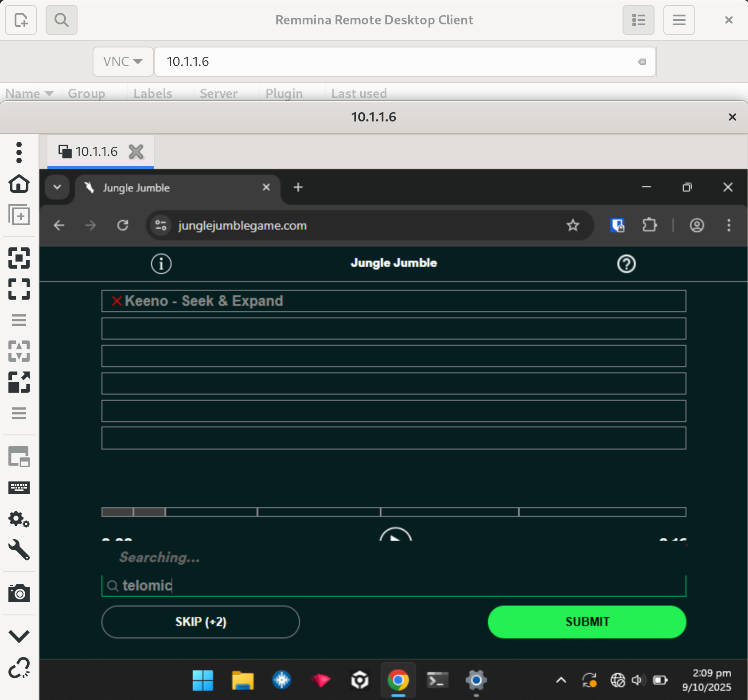This screenshot has width=748, height=700.
Task: Expand the Chrome tab search chevron
Action: tap(57, 187)
